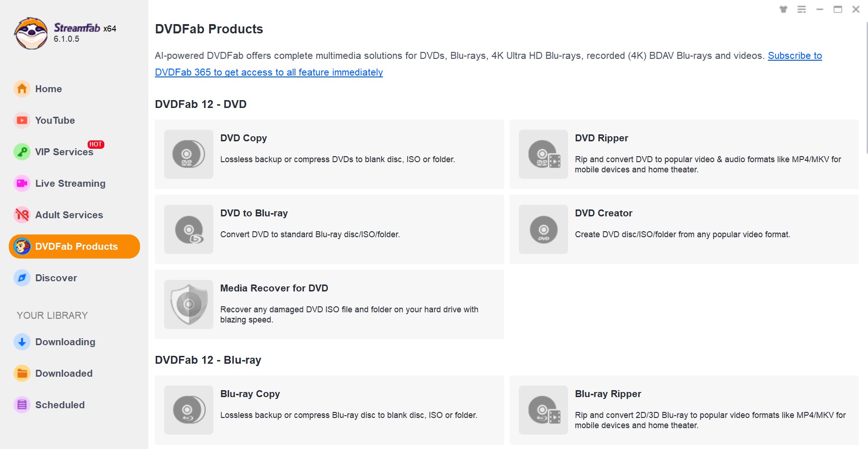View the Downloading library list

(74, 341)
